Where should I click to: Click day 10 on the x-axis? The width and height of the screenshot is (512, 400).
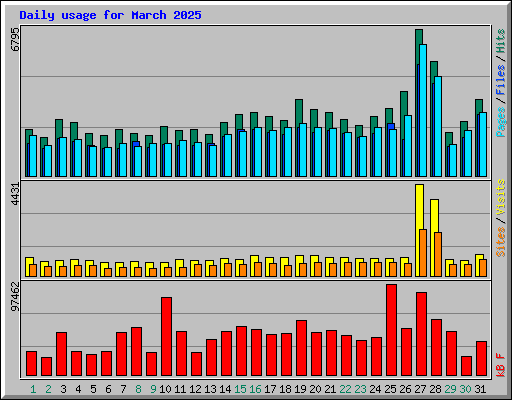[x=165, y=389]
